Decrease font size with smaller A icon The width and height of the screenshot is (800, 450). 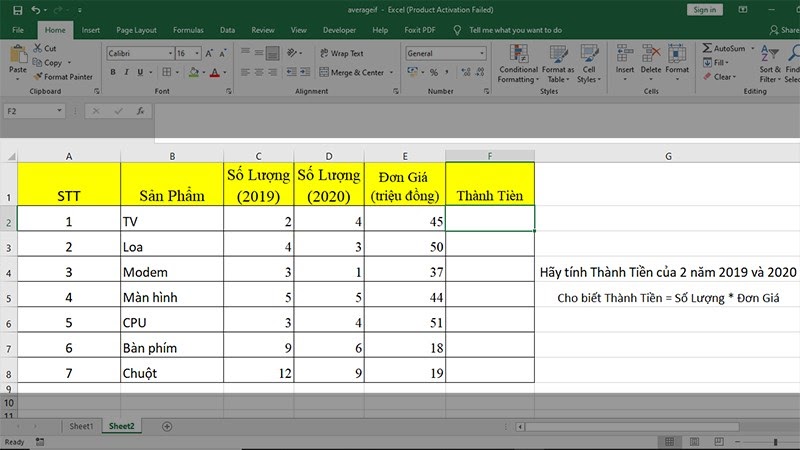pyautogui.click(x=222, y=54)
